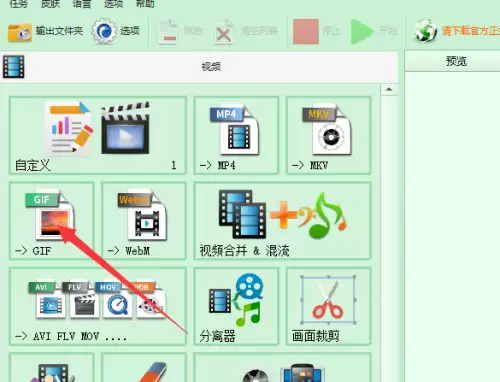The width and height of the screenshot is (500, 382).
Task: Open the 视频合并 & 混流 tile
Action: tap(282, 221)
